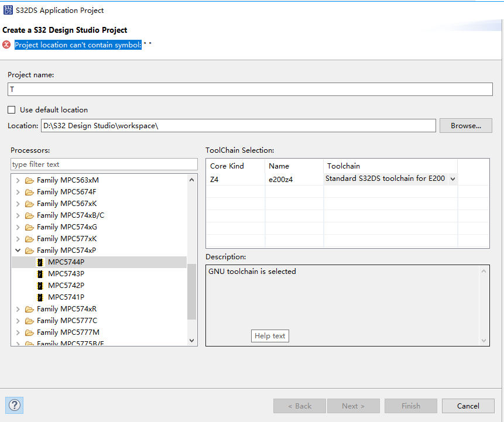Viewport: 504px width, 422px height.
Task: Click processor list scroll down arrow
Action: [x=192, y=341]
